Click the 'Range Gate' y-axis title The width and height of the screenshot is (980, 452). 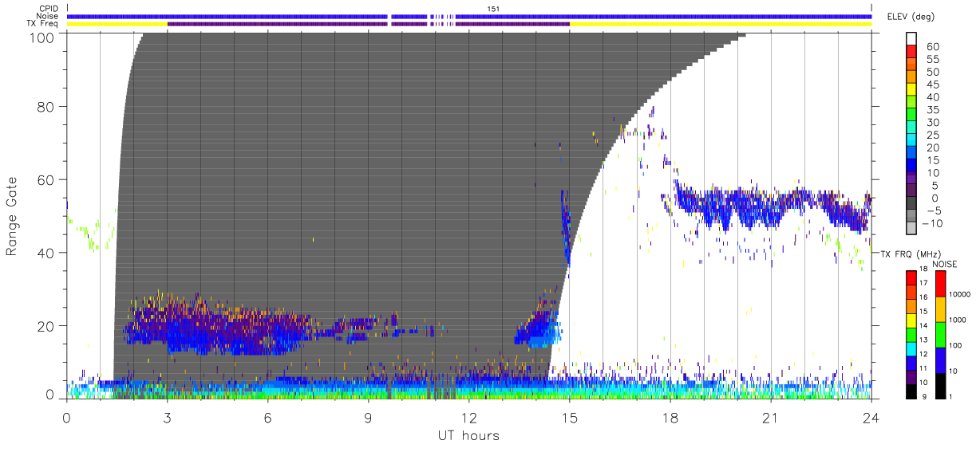[x=12, y=217]
